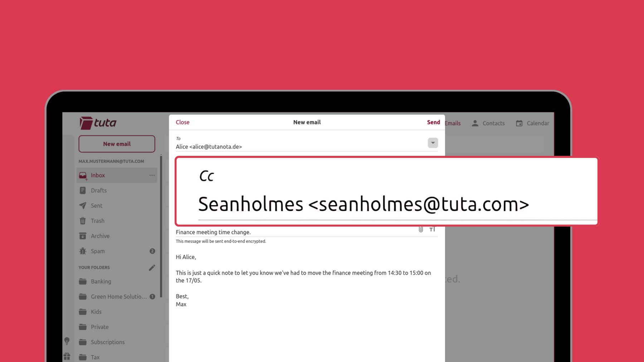Click the MAX.MUSTERMANN@TUTA.COM account label
This screenshot has height=362, width=644.
(111, 162)
